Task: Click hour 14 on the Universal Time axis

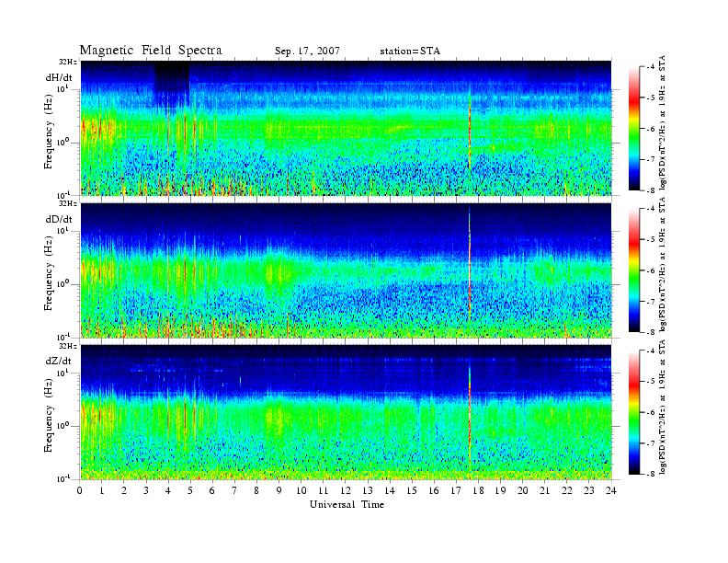Action: point(390,490)
